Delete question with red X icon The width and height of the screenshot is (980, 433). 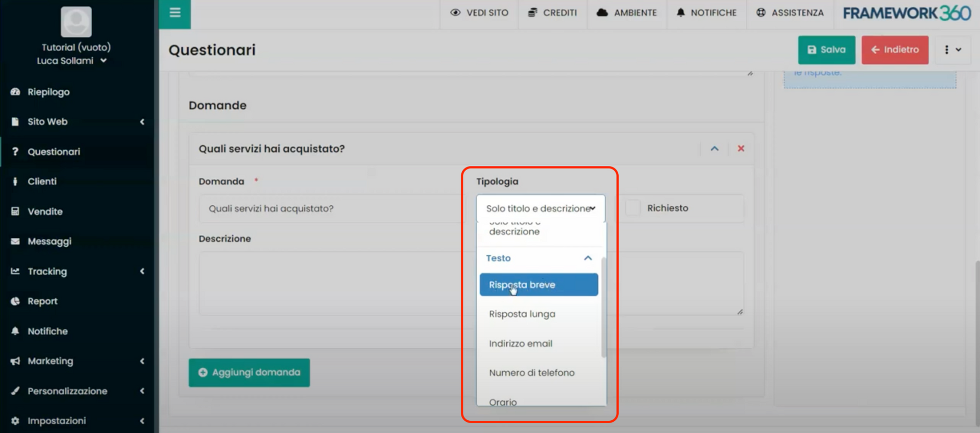(741, 149)
